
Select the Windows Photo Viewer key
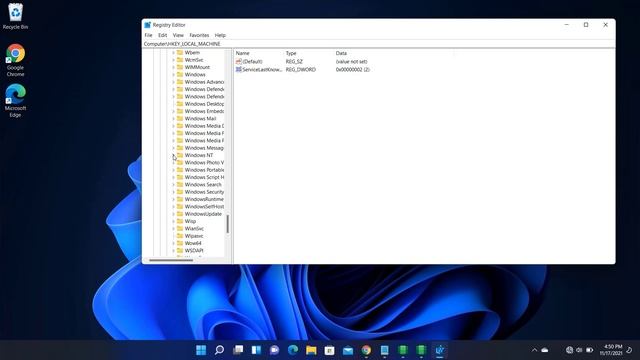pyautogui.click(x=204, y=162)
